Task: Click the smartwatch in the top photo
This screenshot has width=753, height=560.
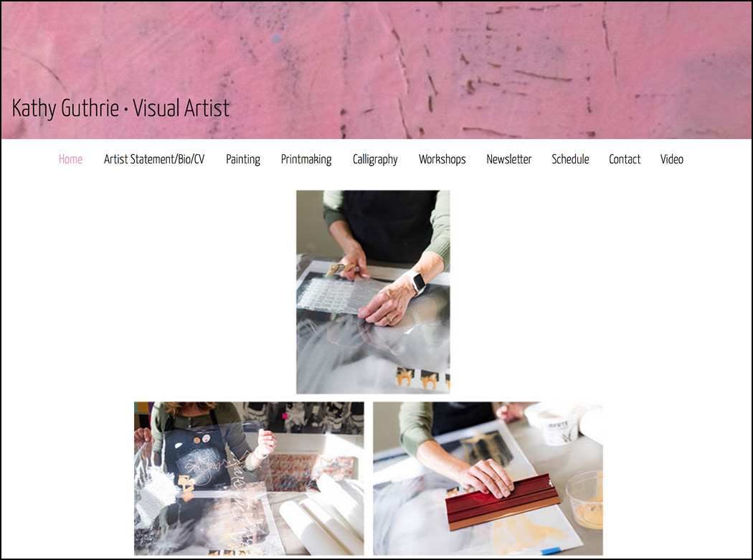Action: point(417,282)
